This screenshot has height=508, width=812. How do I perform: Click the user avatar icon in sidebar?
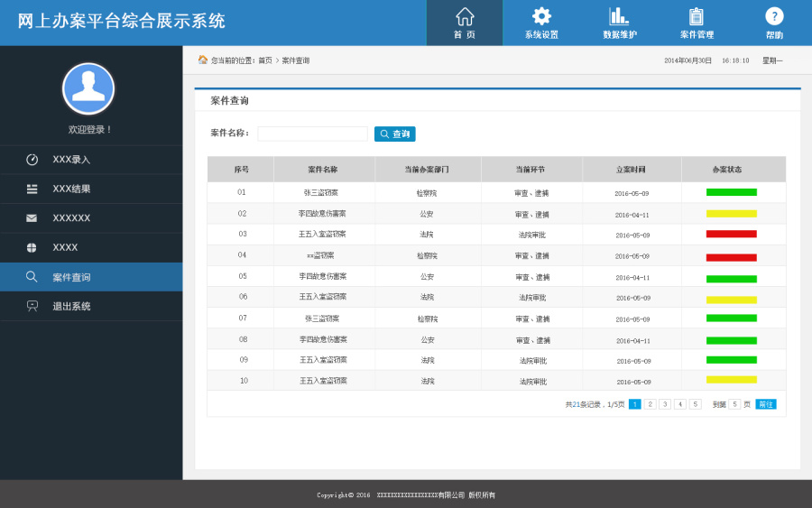(x=88, y=88)
